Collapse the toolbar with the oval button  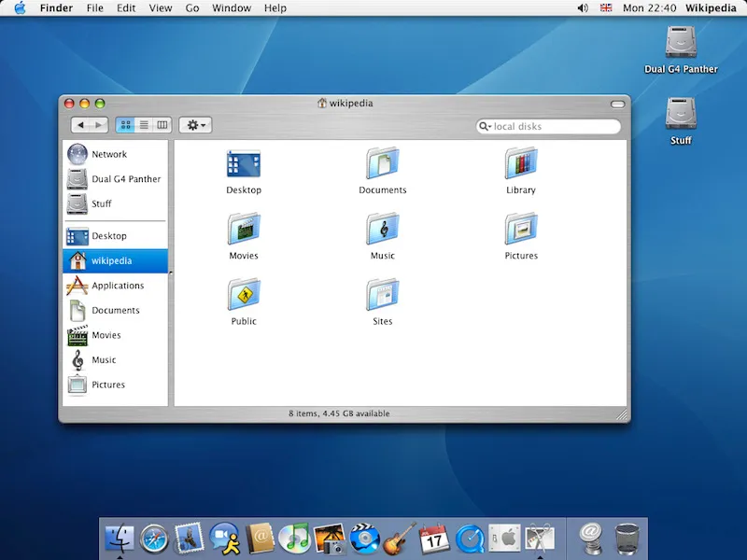tap(616, 104)
